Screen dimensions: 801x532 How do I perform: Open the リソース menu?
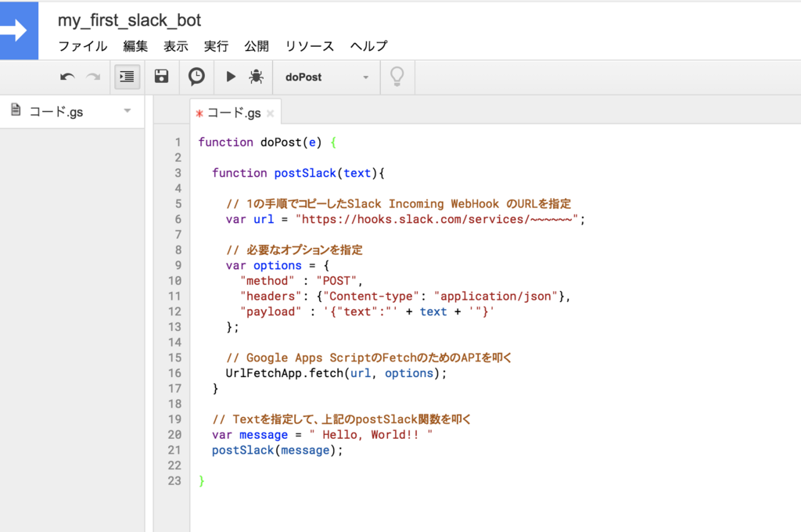coord(310,46)
